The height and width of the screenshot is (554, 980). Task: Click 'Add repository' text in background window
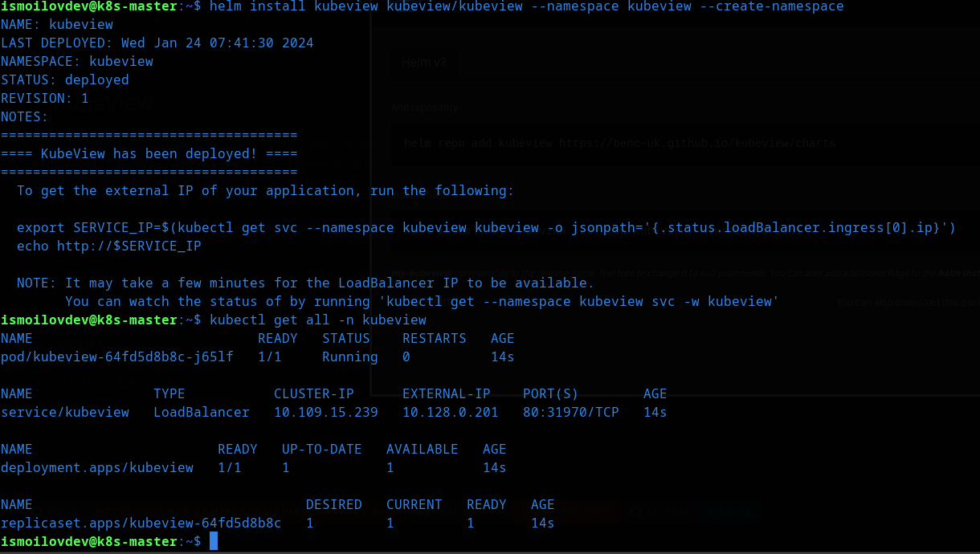(x=425, y=108)
